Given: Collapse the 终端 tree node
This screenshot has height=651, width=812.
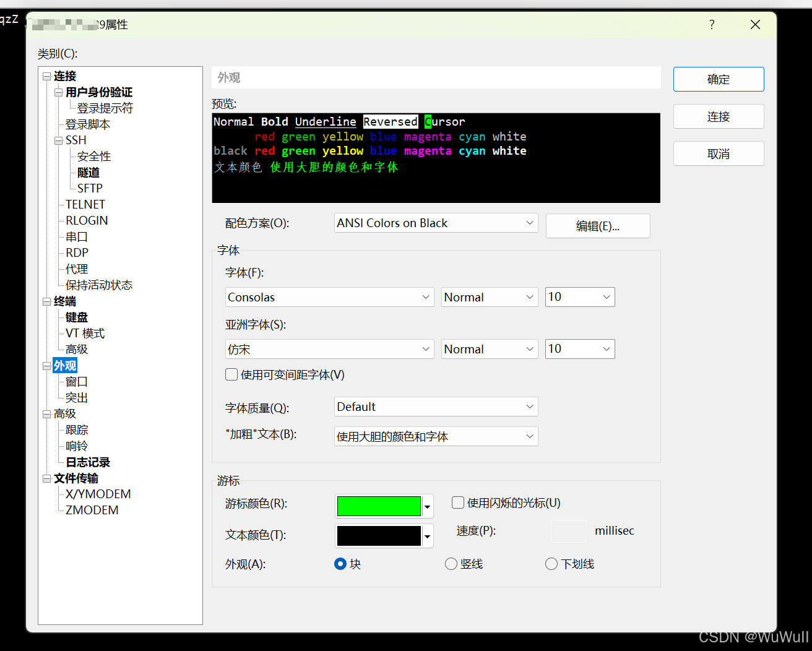Looking at the screenshot, I should (x=46, y=301).
